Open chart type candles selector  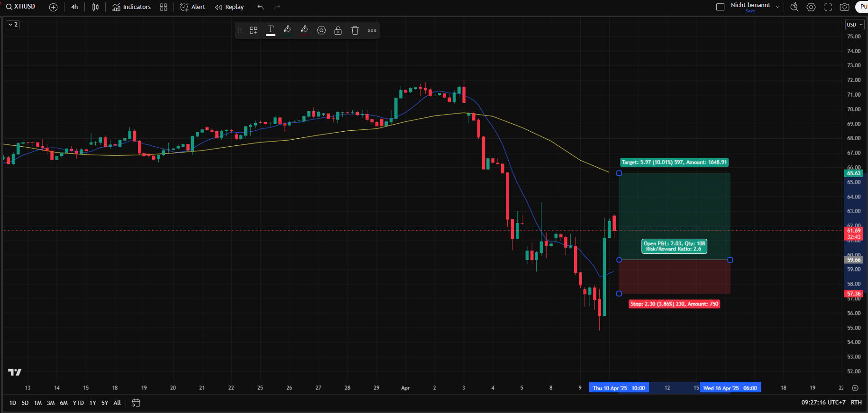coord(95,7)
